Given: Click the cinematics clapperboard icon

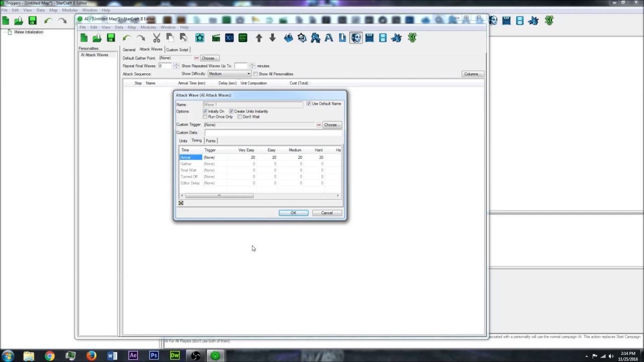Looking at the screenshot, I should pos(216,38).
